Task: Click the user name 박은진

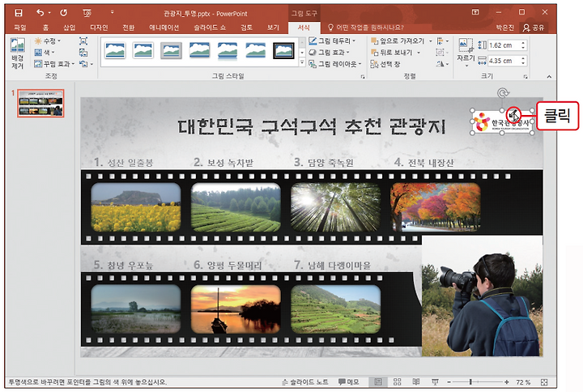Action: click(504, 28)
